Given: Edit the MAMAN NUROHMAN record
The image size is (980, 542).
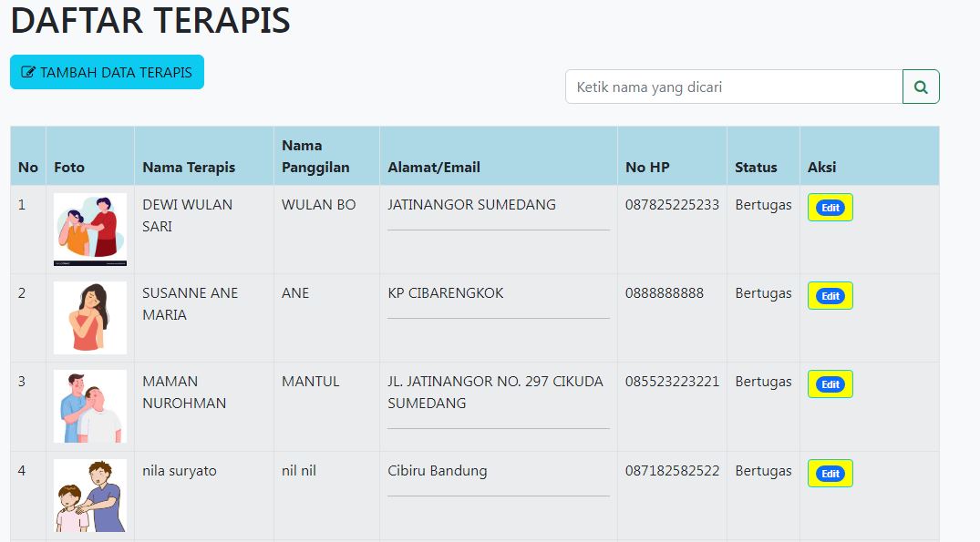Looking at the screenshot, I should pyautogui.click(x=830, y=384).
